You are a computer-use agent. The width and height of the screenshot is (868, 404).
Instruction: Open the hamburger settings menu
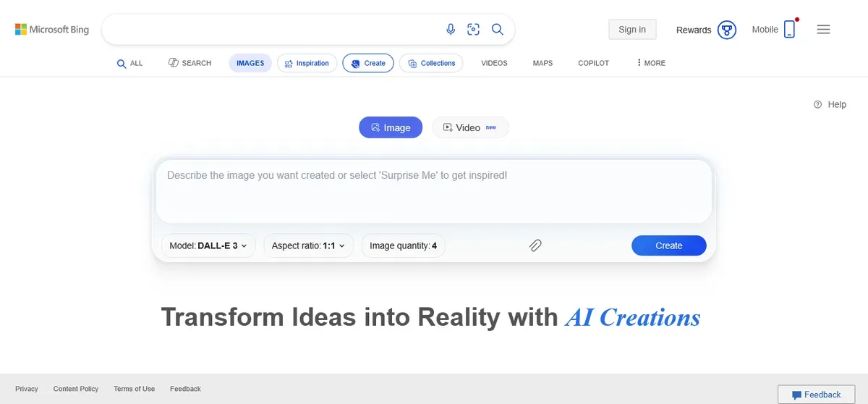pyautogui.click(x=823, y=29)
